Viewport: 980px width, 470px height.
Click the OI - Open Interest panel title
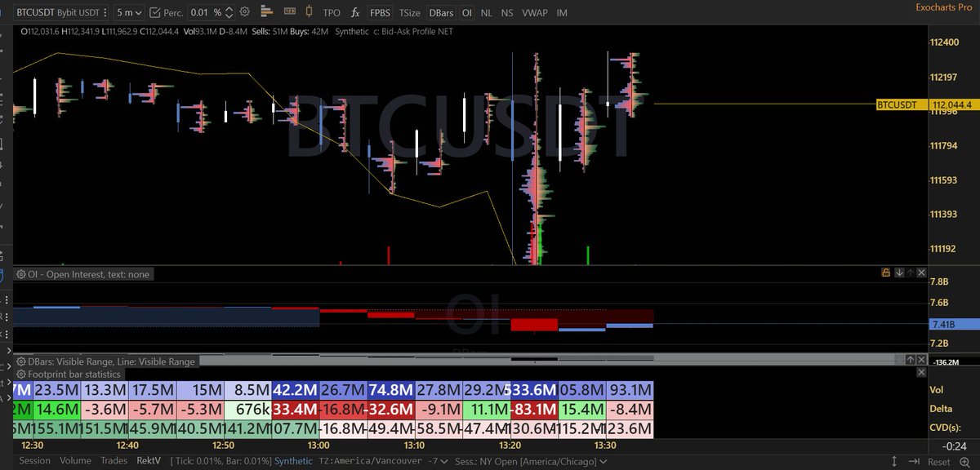tap(88, 274)
